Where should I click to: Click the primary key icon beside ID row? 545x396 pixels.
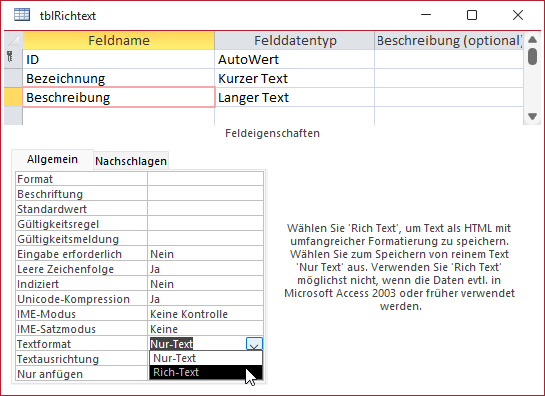click(x=10, y=56)
